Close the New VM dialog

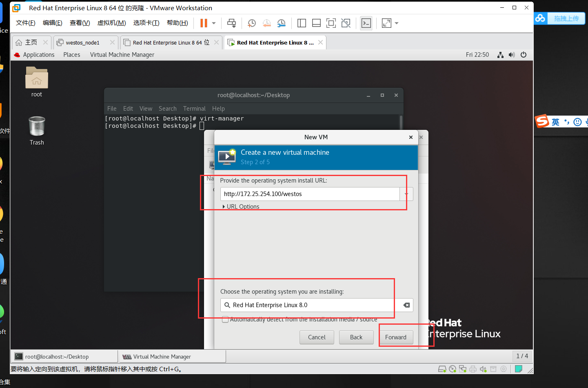[x=411, y=137]
